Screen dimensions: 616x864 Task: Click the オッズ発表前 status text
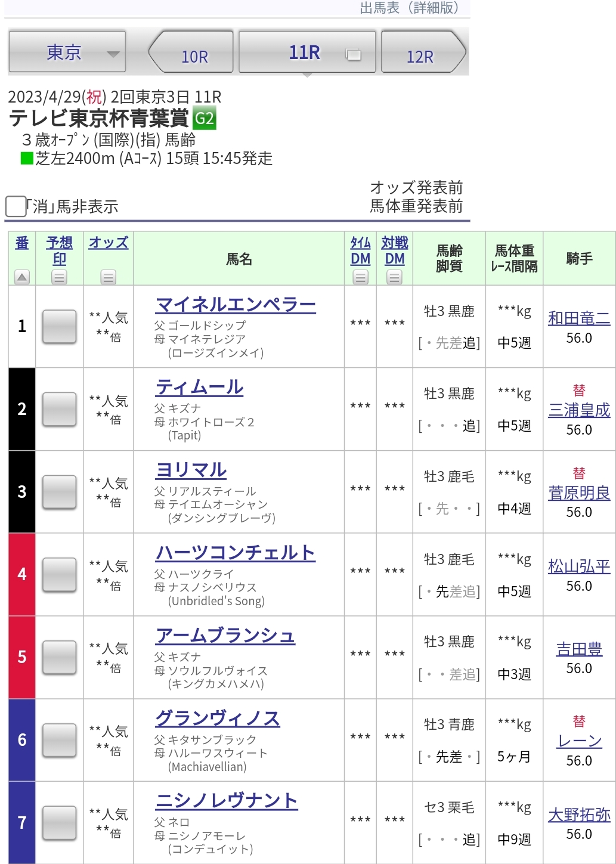coord(416,188)
